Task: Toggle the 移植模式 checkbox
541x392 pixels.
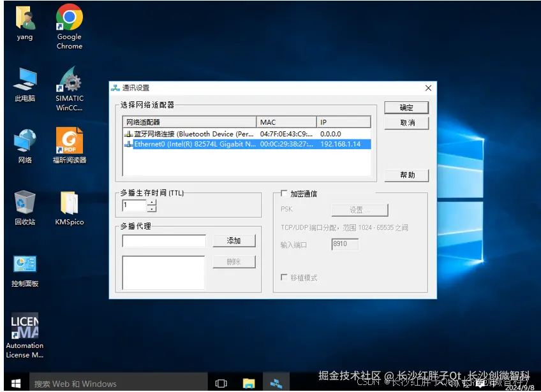Action: point(284,277)
